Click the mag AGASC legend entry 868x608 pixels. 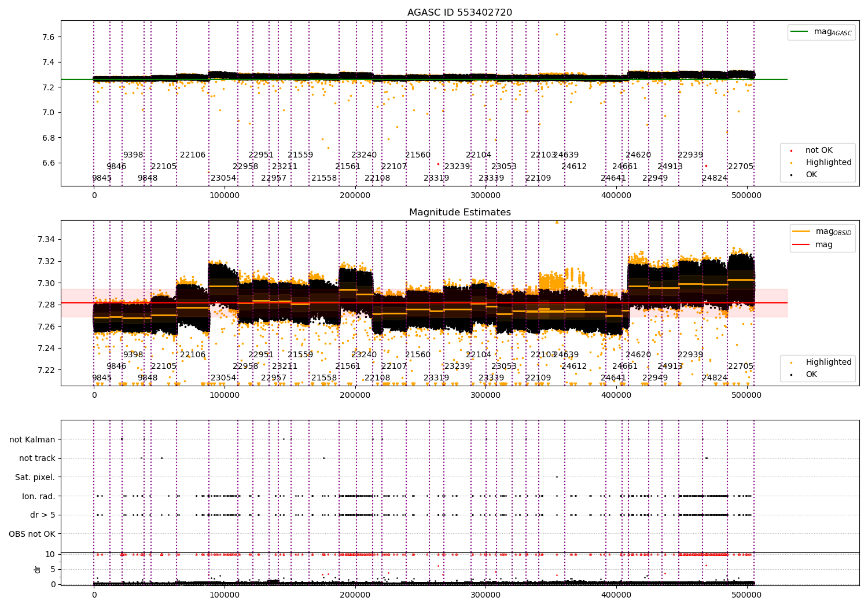833,32
